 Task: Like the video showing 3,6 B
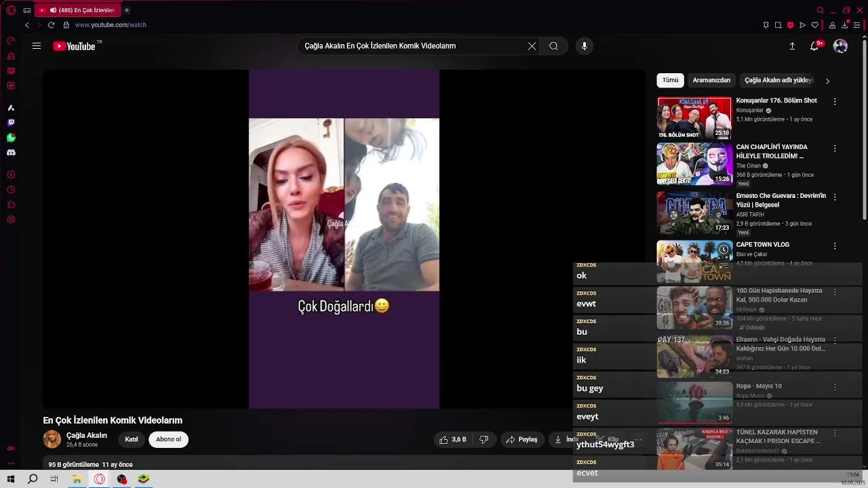[x=452, y=439]
